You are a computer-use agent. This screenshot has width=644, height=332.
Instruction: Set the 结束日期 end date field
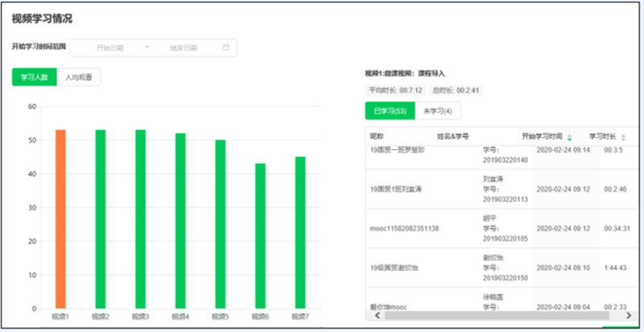pyautogui.click(x=184, y=48)
